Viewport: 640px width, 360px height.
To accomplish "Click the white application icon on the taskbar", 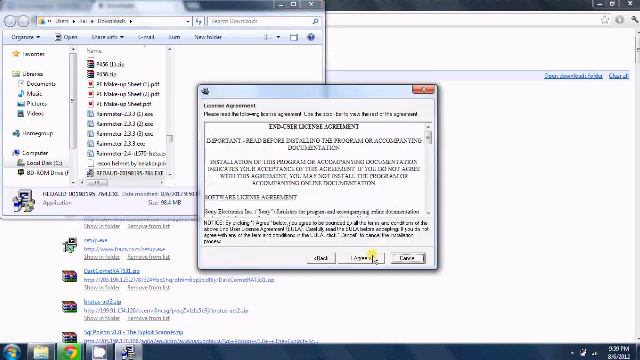I will tap(99, 352).
